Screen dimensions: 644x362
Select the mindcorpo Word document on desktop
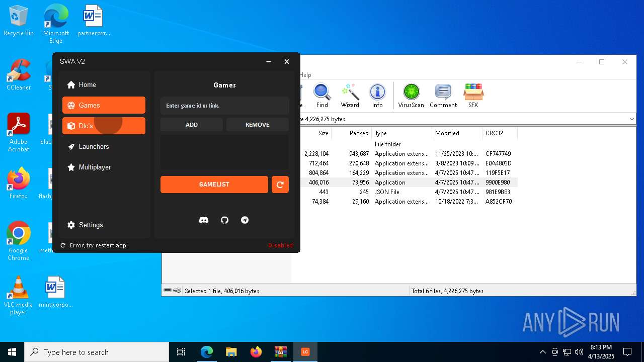[x=56, y=292]
